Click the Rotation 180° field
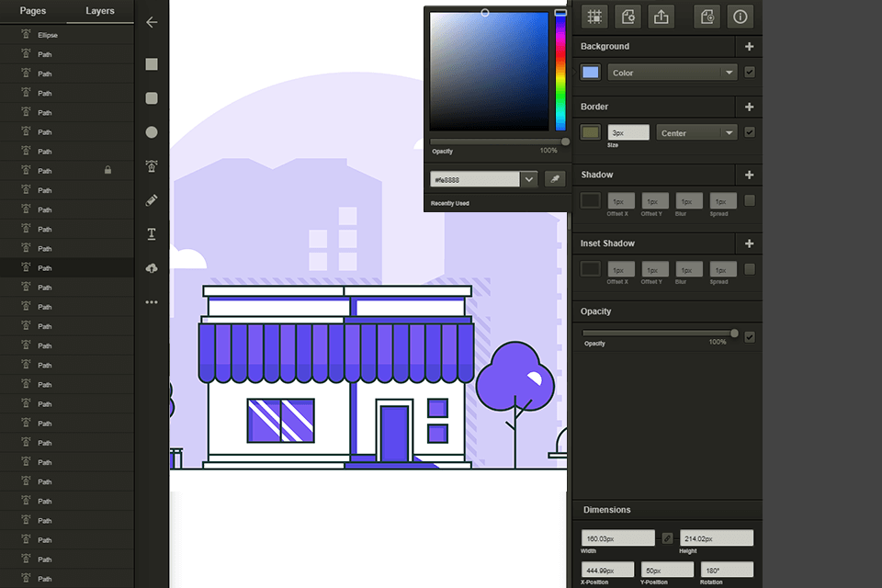 (x=727, y=570)
